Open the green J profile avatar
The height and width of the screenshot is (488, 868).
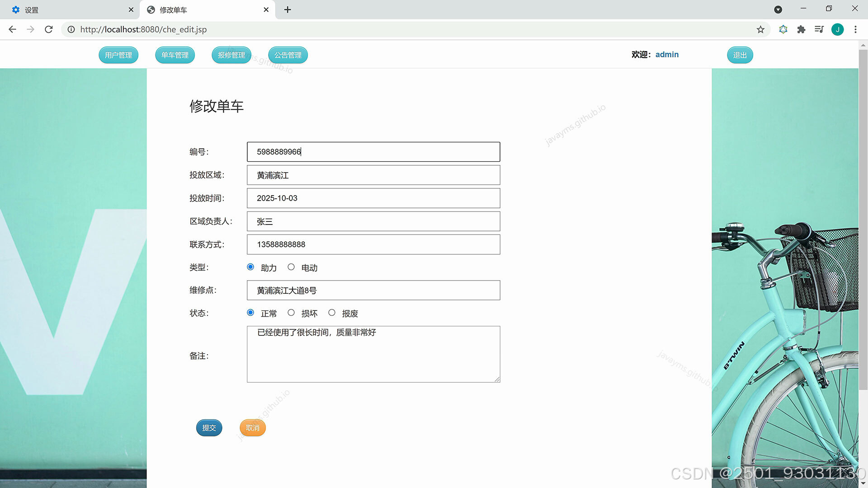click(837, 29)
